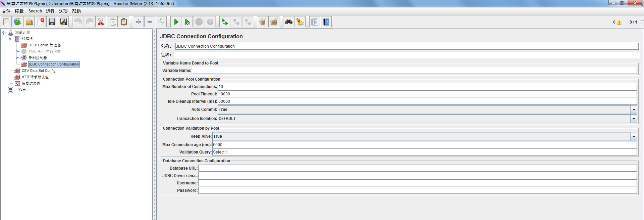
Task: Click the Pool Timeout field
Action: [x=427, y=94]
